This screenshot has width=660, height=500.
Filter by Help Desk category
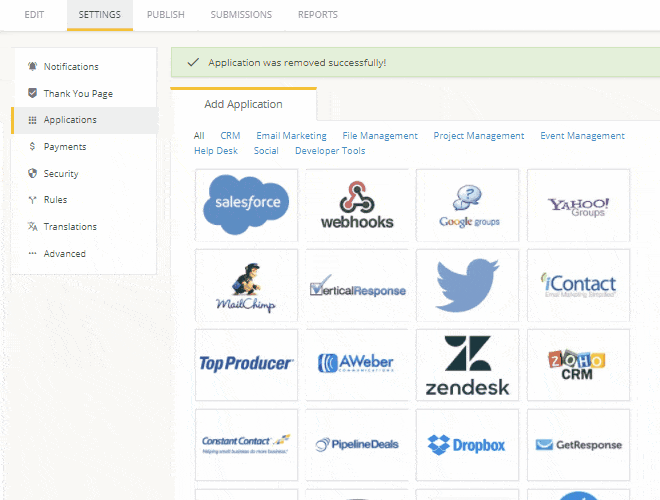216,151
